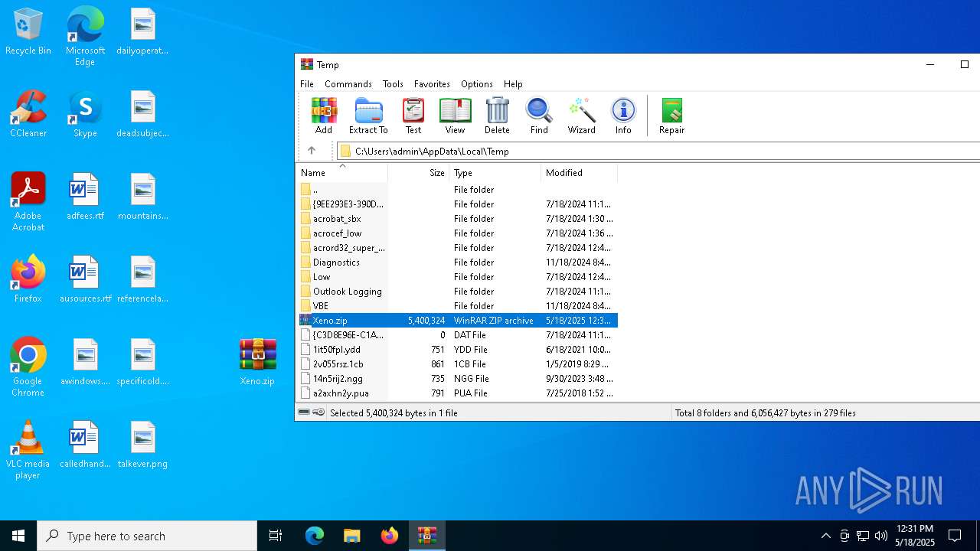Open Task View on taskbar

[276, 536]
